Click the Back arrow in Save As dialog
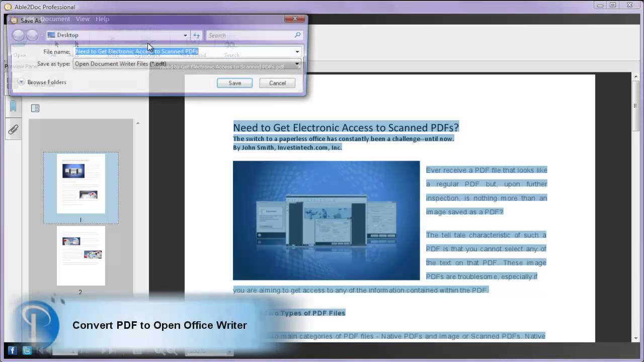 click(19, 35)
